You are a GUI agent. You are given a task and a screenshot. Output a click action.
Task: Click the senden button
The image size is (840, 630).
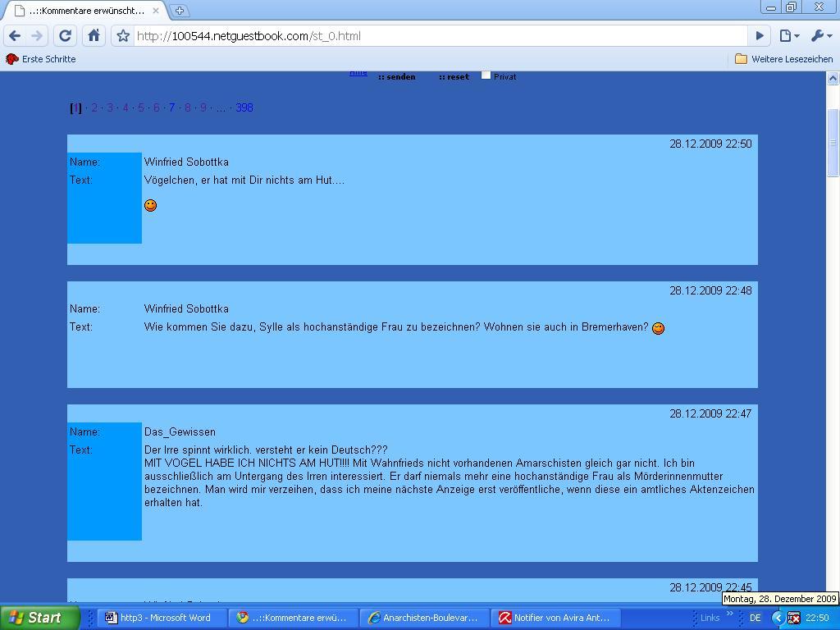396,77
